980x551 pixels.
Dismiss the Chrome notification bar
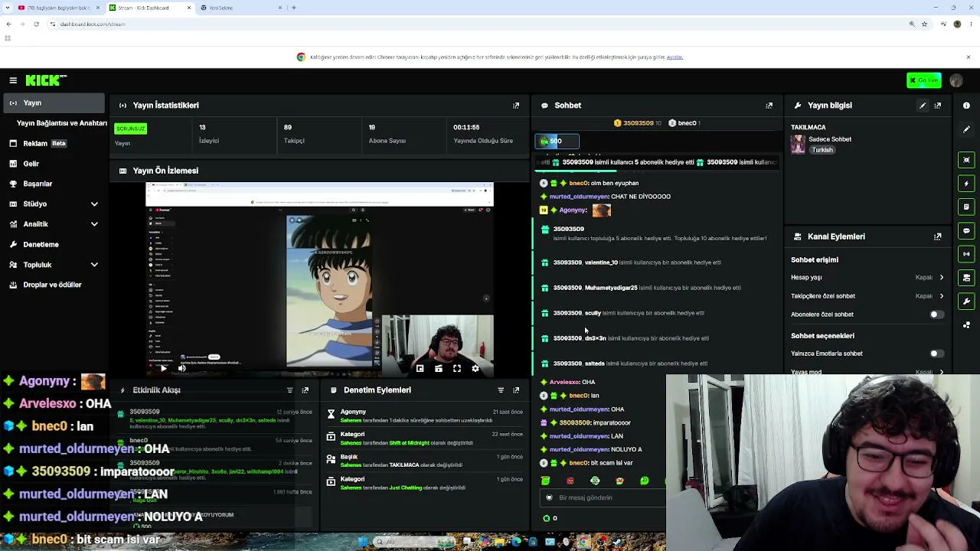[968, 57]
